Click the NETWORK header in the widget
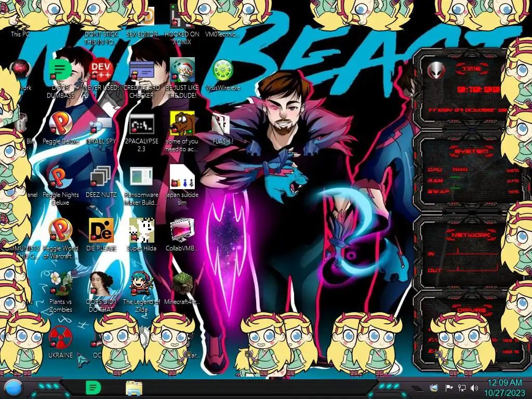 coord(471,234)
